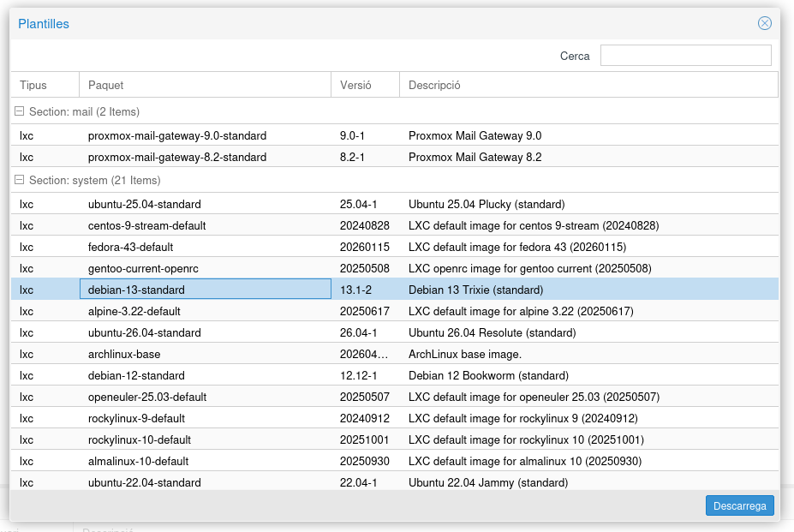Select almalinux-10-default template
The height and width of the screenshot is (532, 794).
click(138, 461)
